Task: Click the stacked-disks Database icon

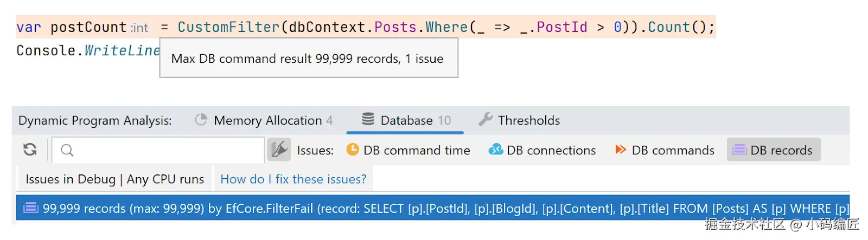Action: [368, 119]
